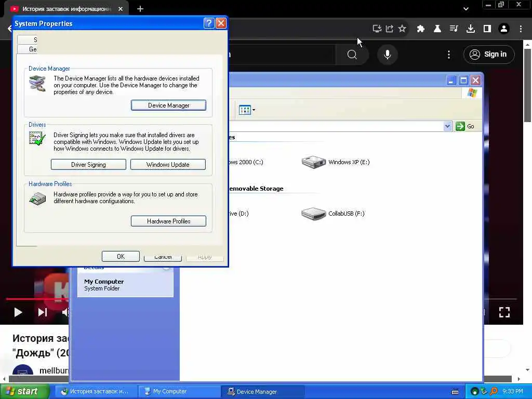Click the Windows flag logo in My Computer
The image size is (532, 399).
coord(472,92)
